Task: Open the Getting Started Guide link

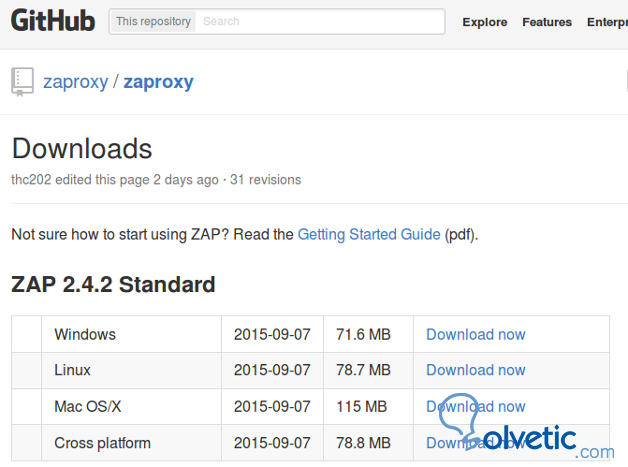Action: [x=369, y=234]
